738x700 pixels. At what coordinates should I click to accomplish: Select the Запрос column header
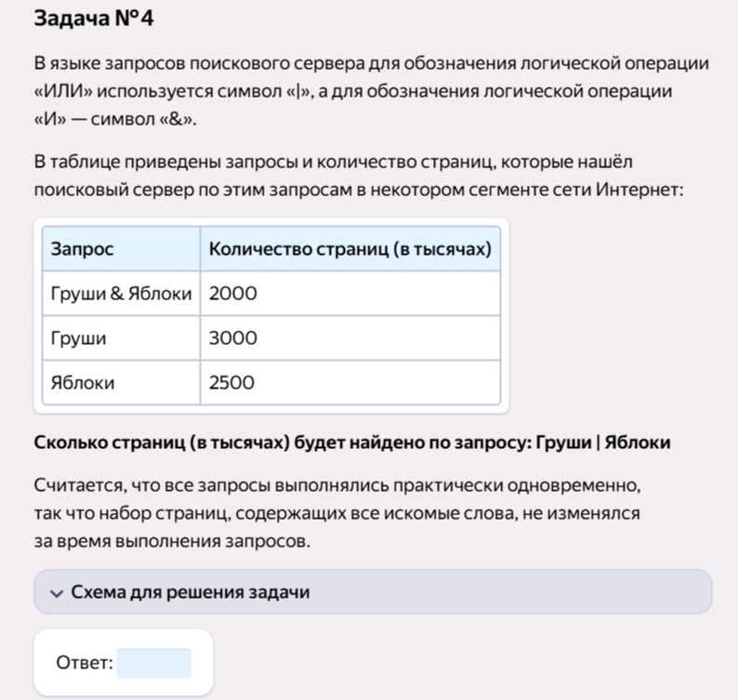[x=122, y=248]
